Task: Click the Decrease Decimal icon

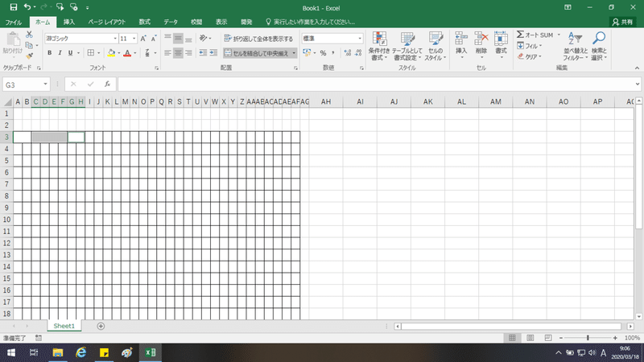Action: (x=358, y=53)
